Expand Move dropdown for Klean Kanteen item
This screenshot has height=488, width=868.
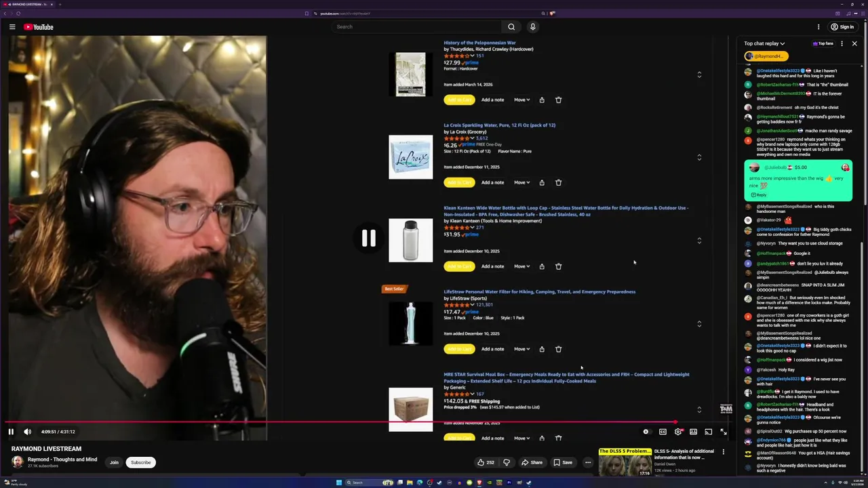click(x=521, y=266)
